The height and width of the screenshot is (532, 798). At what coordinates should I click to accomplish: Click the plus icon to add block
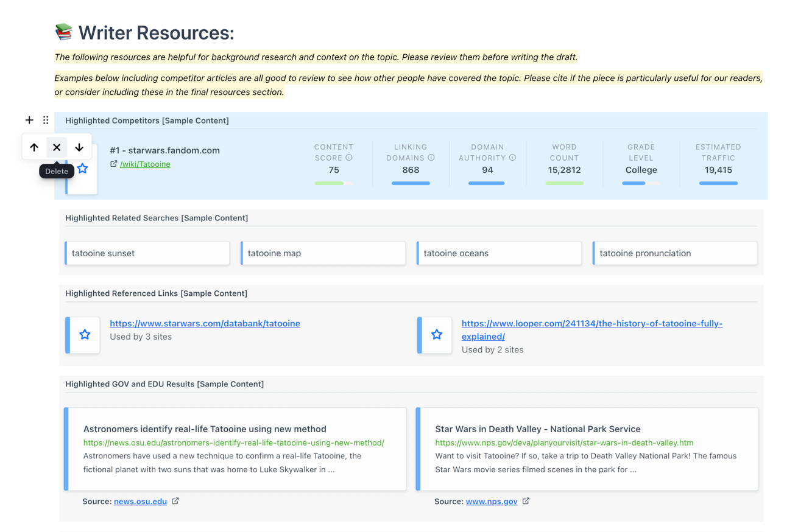click(x=29, y=120)
